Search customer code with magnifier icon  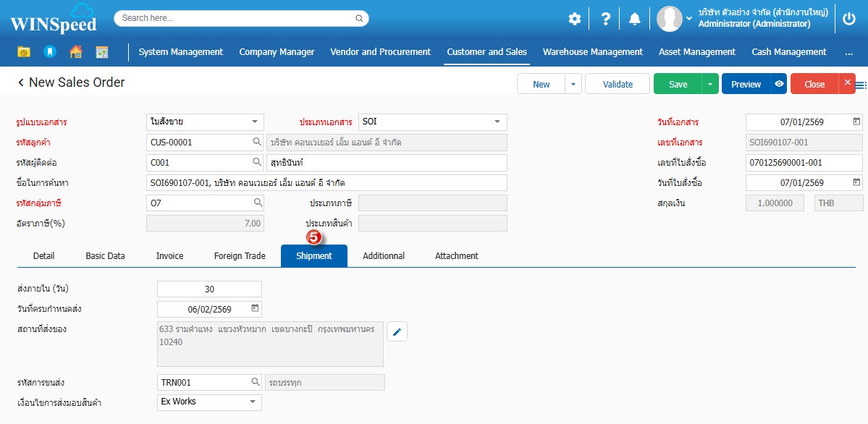(257, 143)
